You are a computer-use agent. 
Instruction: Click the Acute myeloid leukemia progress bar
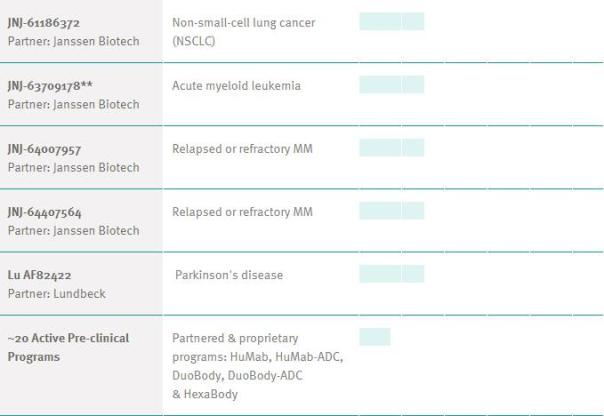pyautogui.click(x=391, y=85)
